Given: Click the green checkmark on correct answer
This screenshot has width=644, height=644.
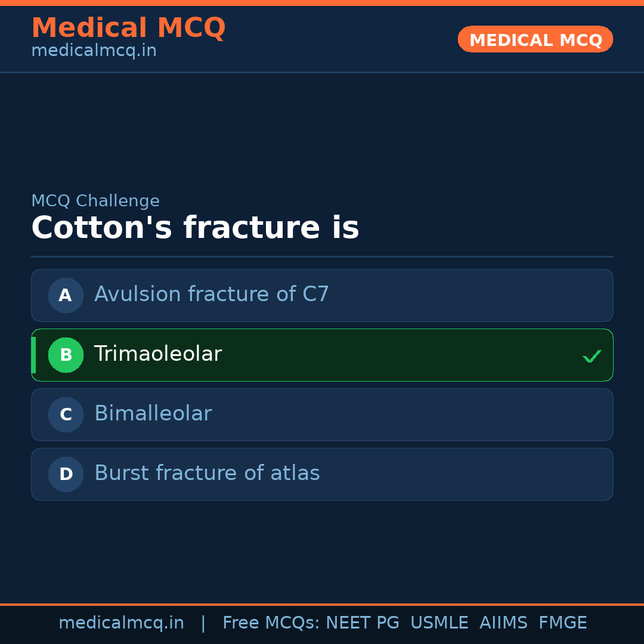Looking at the screenshot, I should point(592,356).
